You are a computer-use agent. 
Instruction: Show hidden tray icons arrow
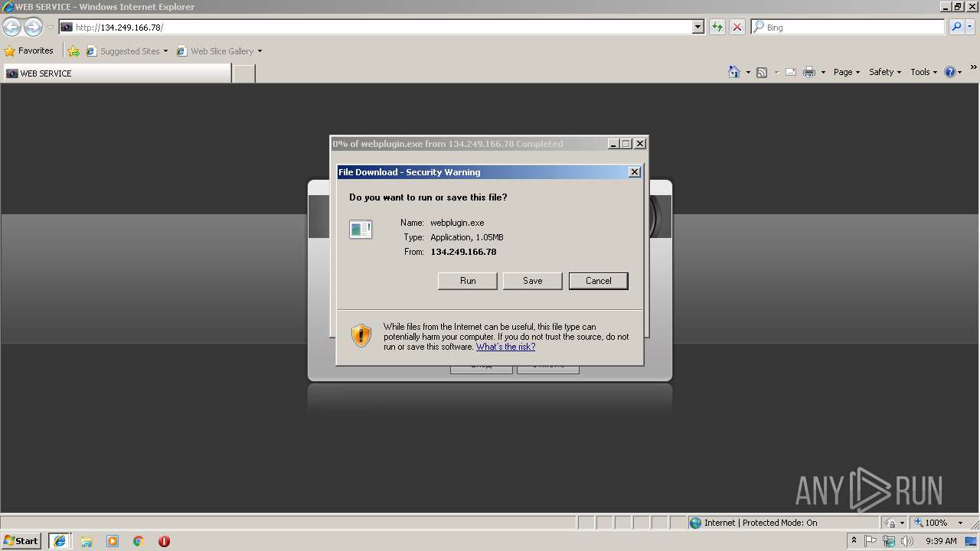[854, 541]
